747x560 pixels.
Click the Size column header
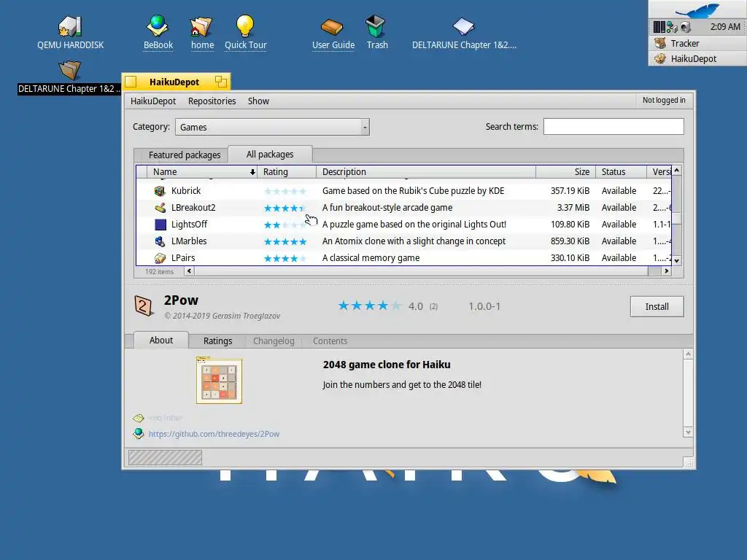[x=566, y=172]
